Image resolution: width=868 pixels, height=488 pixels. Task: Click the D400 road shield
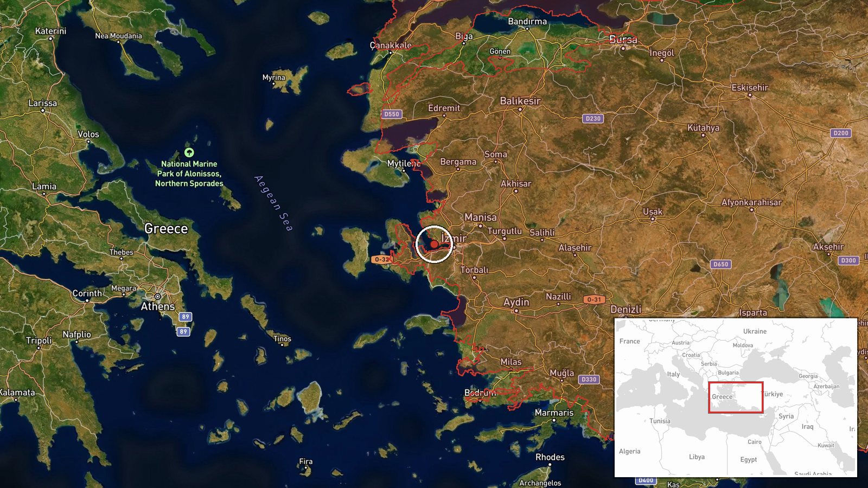(646, 480)
